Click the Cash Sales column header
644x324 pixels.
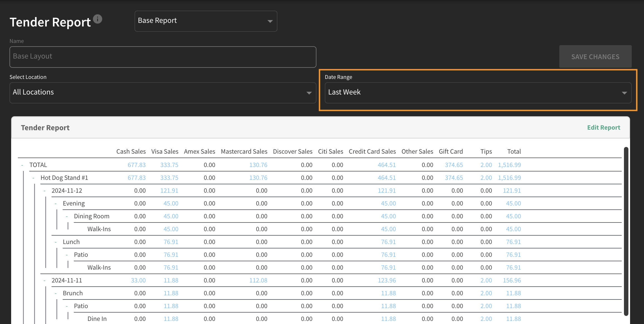click(131, 151)
